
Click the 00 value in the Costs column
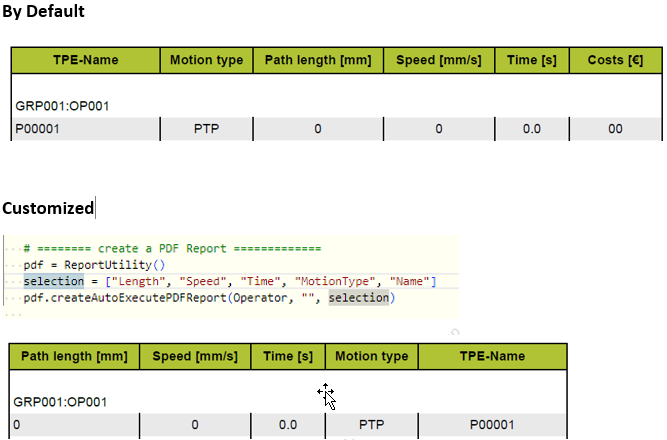[615, 129]
